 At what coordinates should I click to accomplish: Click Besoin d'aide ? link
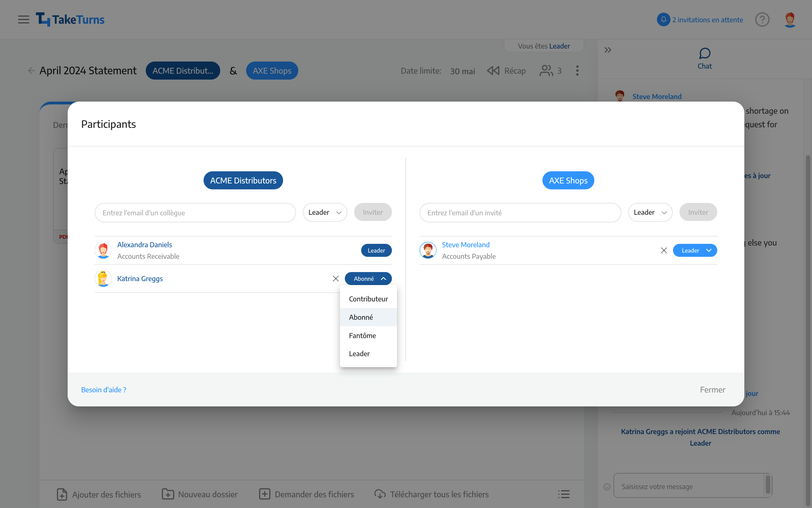pyautogui.click(x=104, y=390)
